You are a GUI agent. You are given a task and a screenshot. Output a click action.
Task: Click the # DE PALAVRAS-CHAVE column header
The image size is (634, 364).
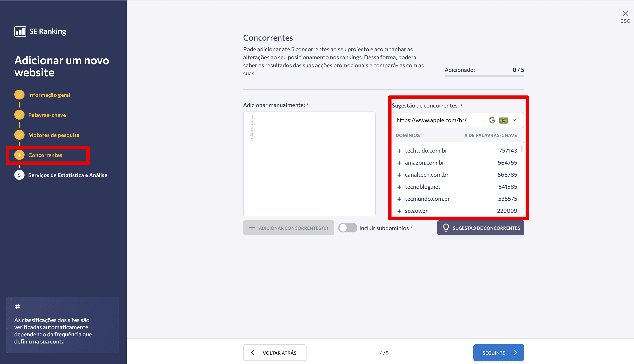coord(491,135)
